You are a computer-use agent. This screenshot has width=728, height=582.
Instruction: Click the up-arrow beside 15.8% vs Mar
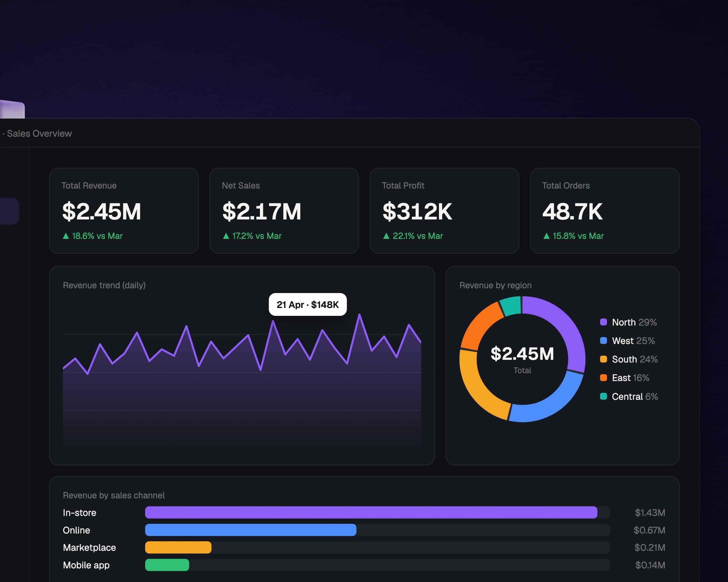click(x=546, y=236)
